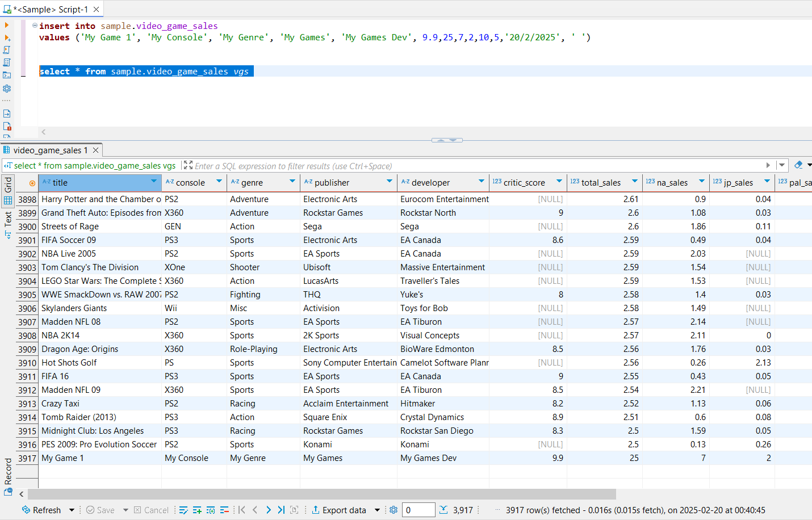
Task: Click the explain execution plan icon
Action: click(7, 62)
